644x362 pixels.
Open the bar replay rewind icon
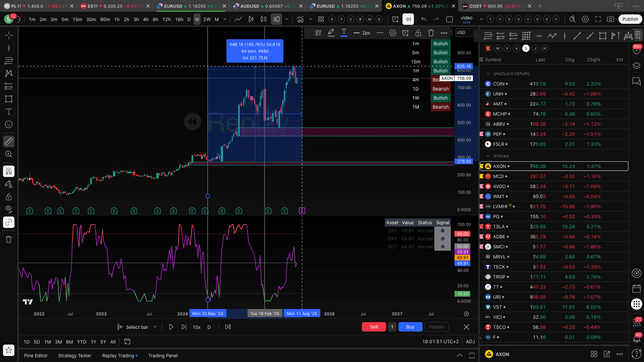[408, 19]
